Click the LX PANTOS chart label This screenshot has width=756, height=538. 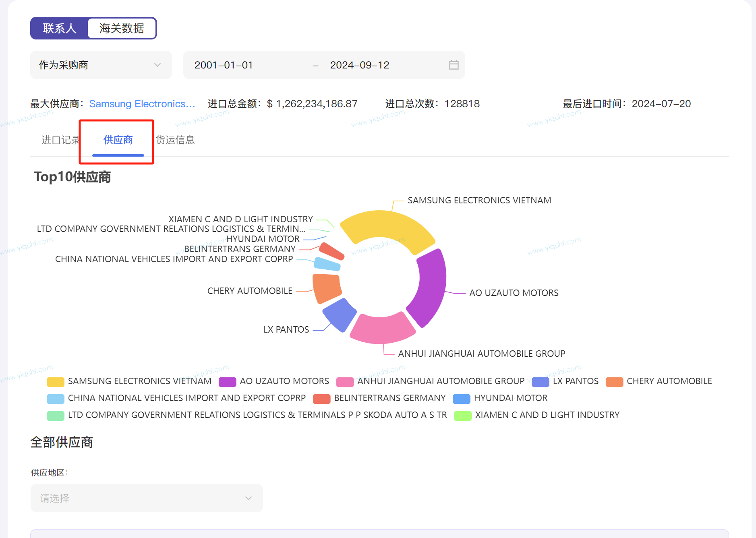(286, 329)
